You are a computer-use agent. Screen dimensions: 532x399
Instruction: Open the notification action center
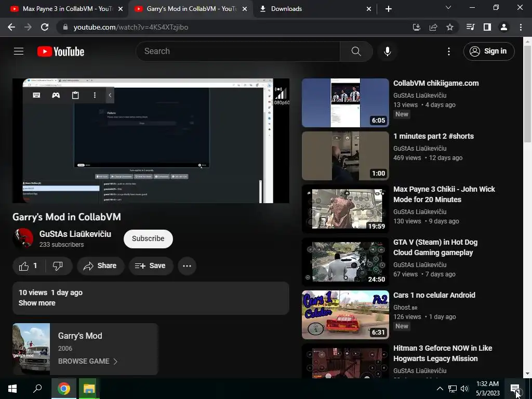[x=515, y=389]
